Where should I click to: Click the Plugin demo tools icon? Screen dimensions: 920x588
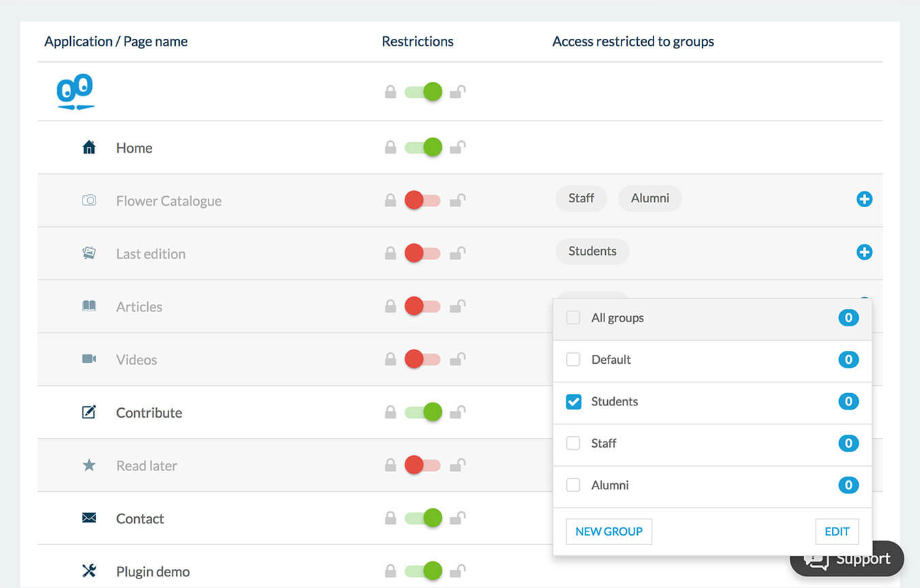pyautogui.click(x=89, y=571)
